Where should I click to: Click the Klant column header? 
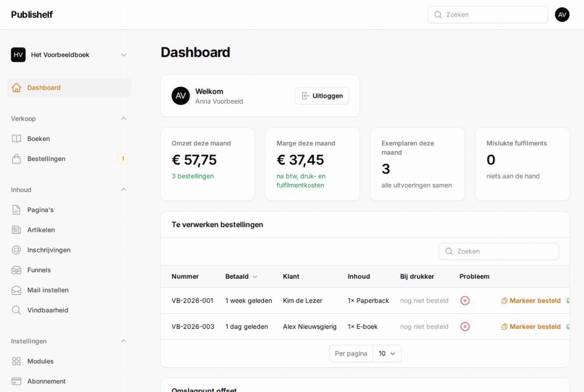[x=291, y=276]
